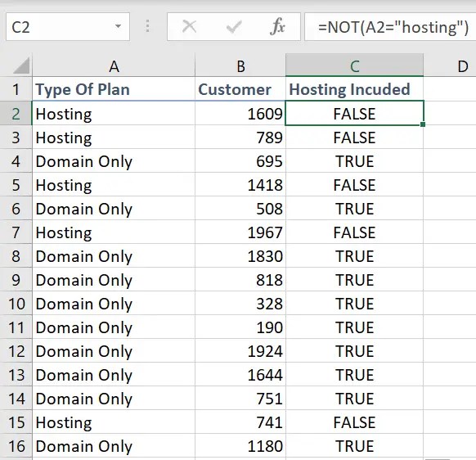Select cell with value 1644
The height and width of the screenshot is (460, 476).
(240, 374)
